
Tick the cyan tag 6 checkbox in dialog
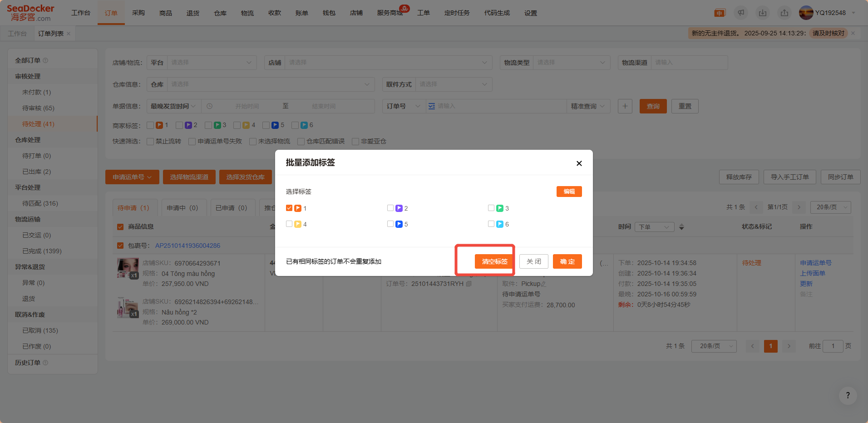[491, 224]
